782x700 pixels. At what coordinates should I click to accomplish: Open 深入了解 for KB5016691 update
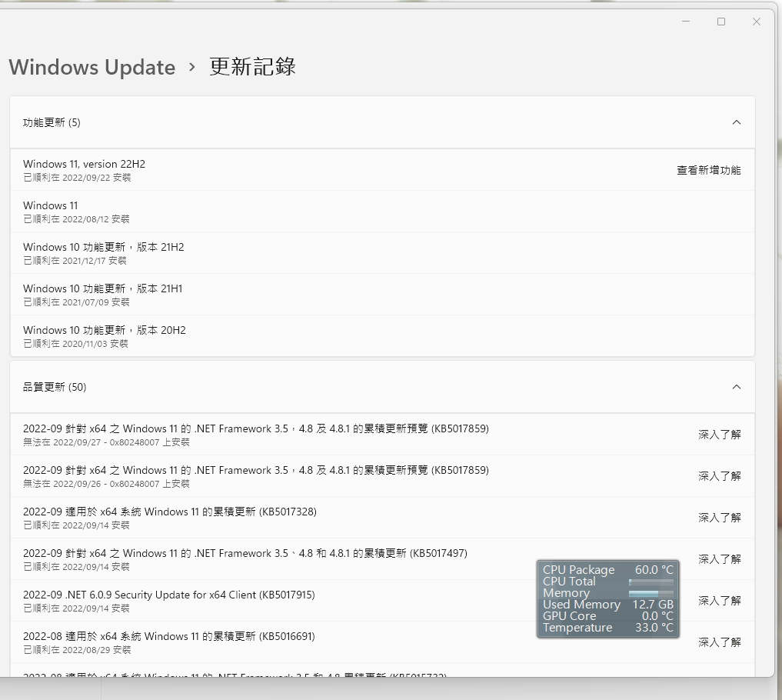pyautogui.click(x=719, y=642)
